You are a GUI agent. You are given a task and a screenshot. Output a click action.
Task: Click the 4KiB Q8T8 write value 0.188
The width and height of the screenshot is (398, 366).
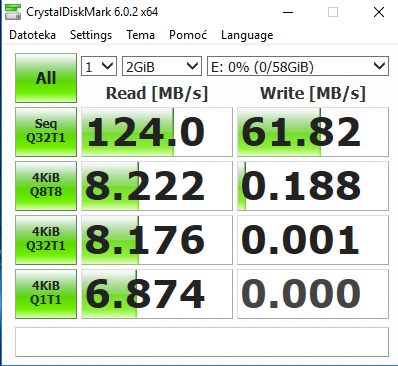coord(313,186)
